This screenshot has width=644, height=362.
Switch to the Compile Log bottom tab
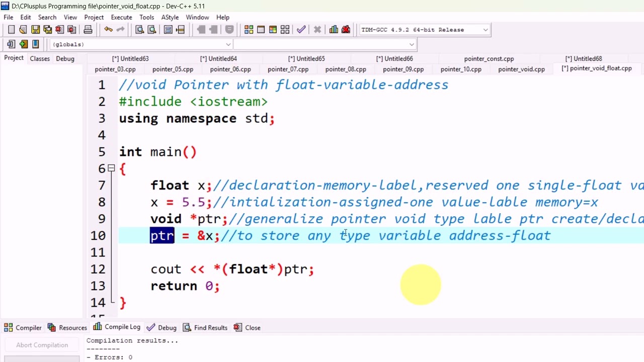coord(117,327)
